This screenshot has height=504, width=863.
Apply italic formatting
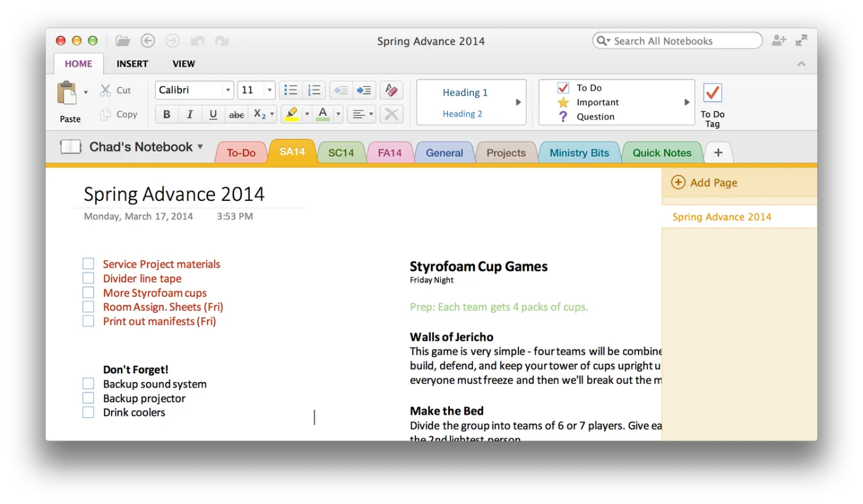pos(190,114)
